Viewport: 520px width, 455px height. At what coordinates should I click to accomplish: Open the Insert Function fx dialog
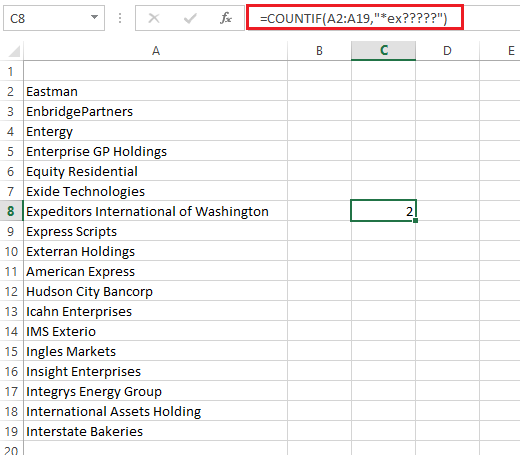click(226, 18)
